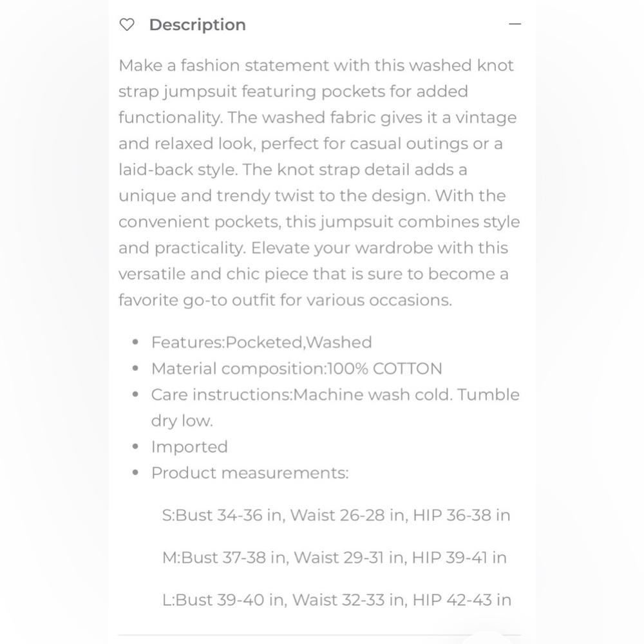
Task: Click the bullet before Care instructions
Action: point(135,394)
